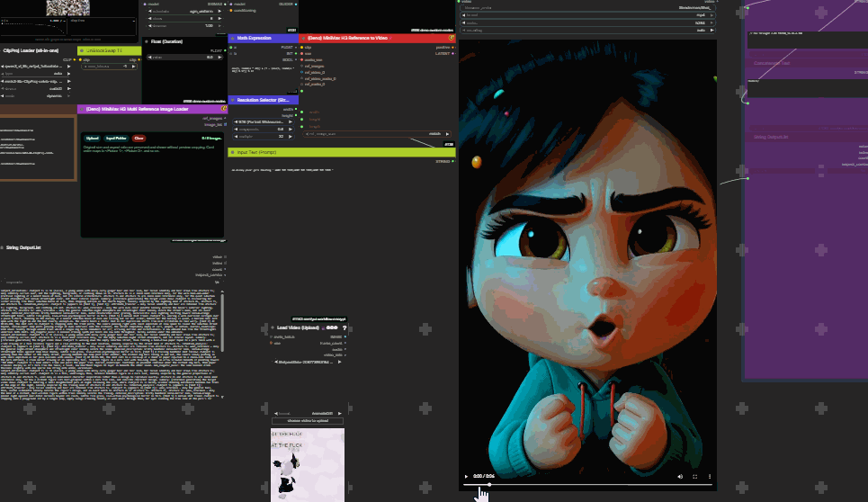Click the Input Folder button
The width and height of the screenshot is (868, 502).
click(x=116, y=139)
